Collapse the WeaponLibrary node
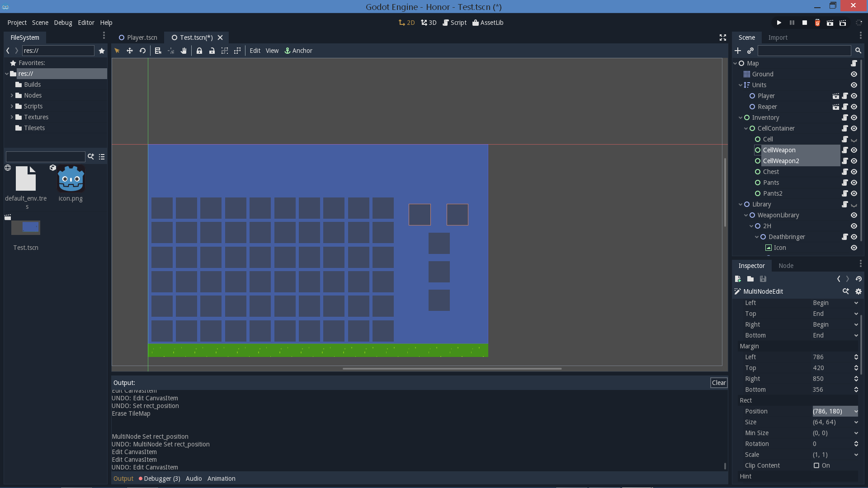The image size is (868, 488). click(746, 215)
